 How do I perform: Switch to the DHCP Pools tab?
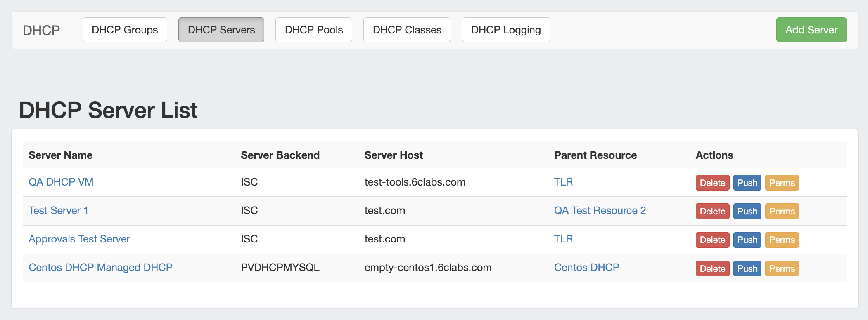coord(313,30)
